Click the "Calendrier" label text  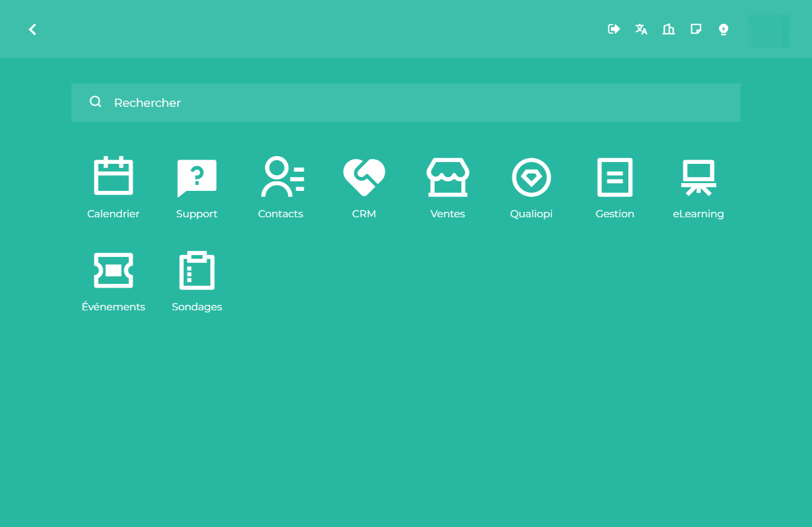point(114,214)
